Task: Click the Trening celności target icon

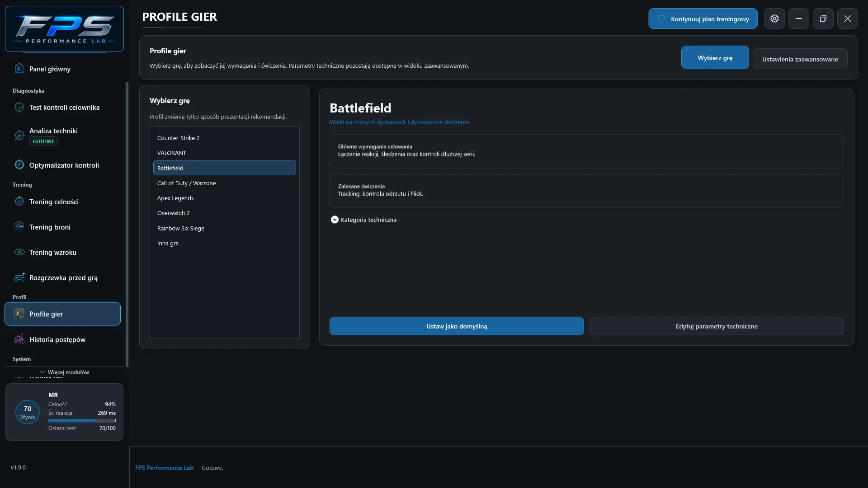Action: [19, 202]
